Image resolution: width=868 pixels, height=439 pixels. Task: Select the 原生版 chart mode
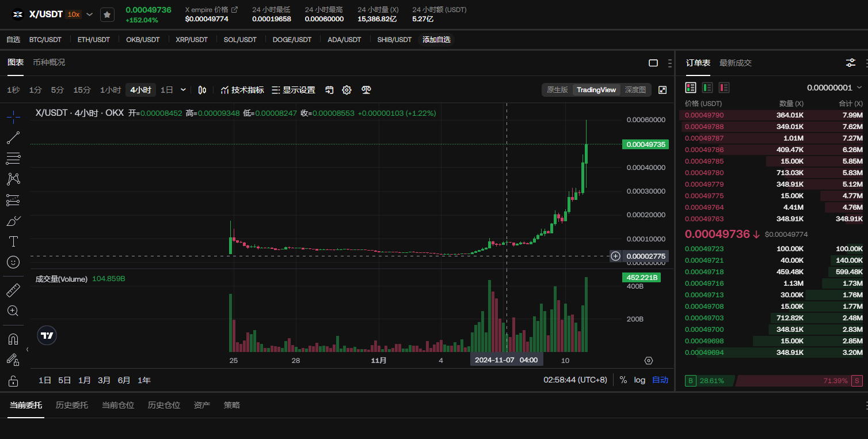tap(557, 90)
